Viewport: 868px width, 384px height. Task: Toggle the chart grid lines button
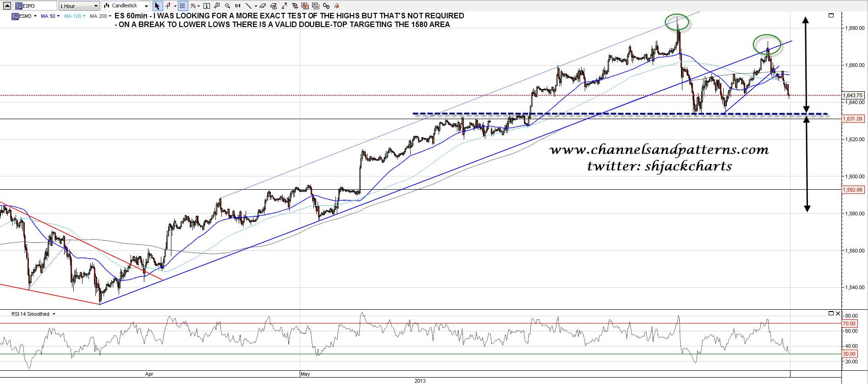(x=182, y=6)
